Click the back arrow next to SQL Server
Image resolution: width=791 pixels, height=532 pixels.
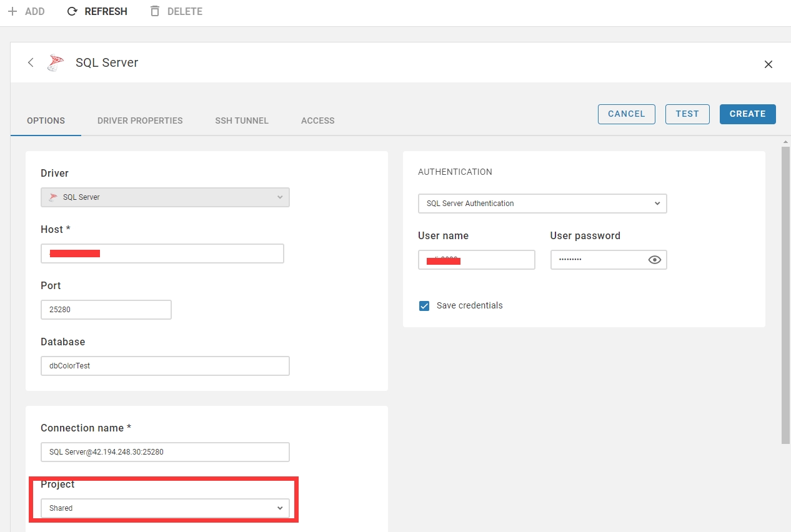click(31, 62)
